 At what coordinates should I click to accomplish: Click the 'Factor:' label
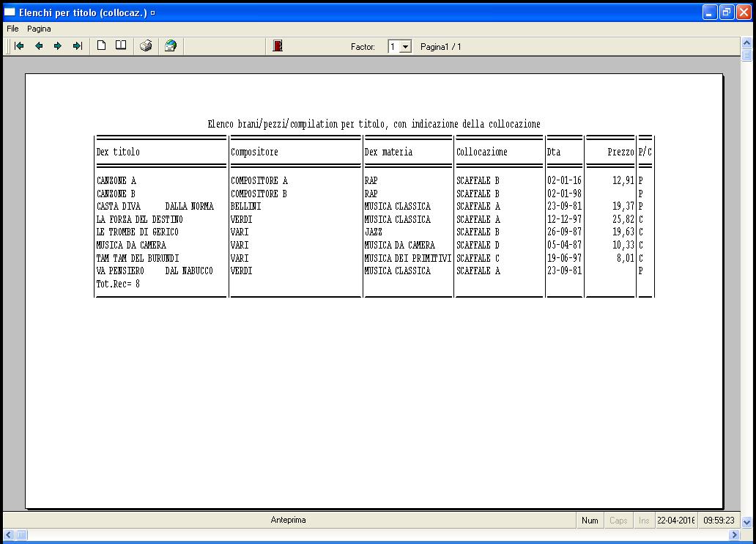point(363,47)
